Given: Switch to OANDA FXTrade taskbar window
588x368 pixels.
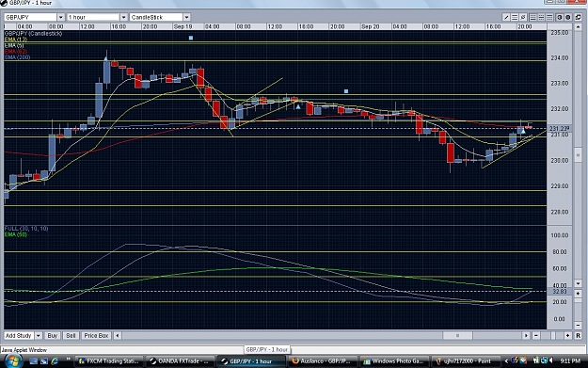Looking at the screenshot, I should pos(180,361).
